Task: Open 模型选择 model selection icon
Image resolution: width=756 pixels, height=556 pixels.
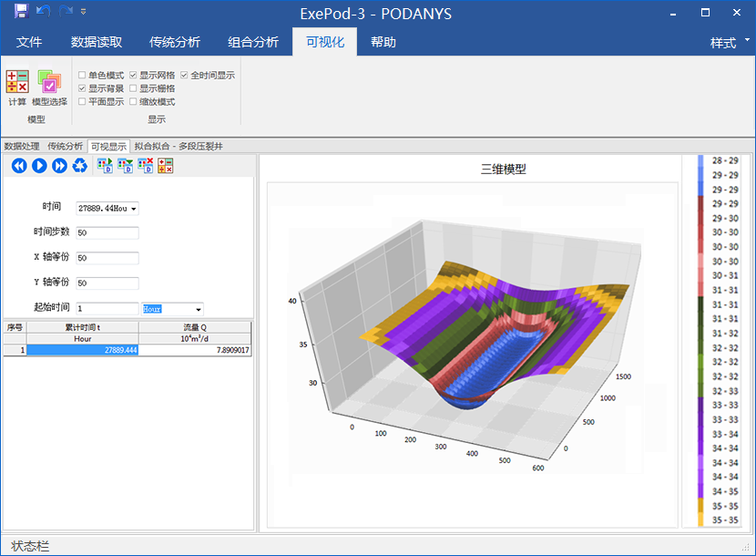Action: click(49, 82)
